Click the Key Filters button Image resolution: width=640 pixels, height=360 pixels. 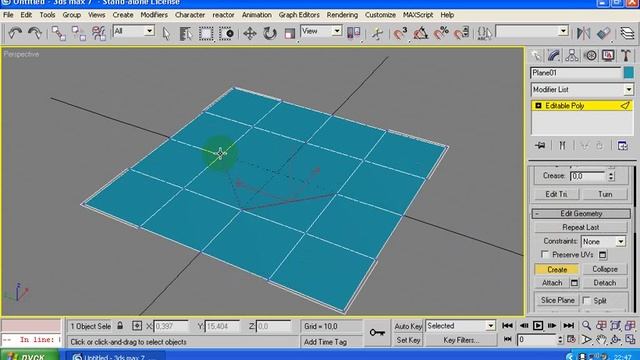[x=461, y=340]
